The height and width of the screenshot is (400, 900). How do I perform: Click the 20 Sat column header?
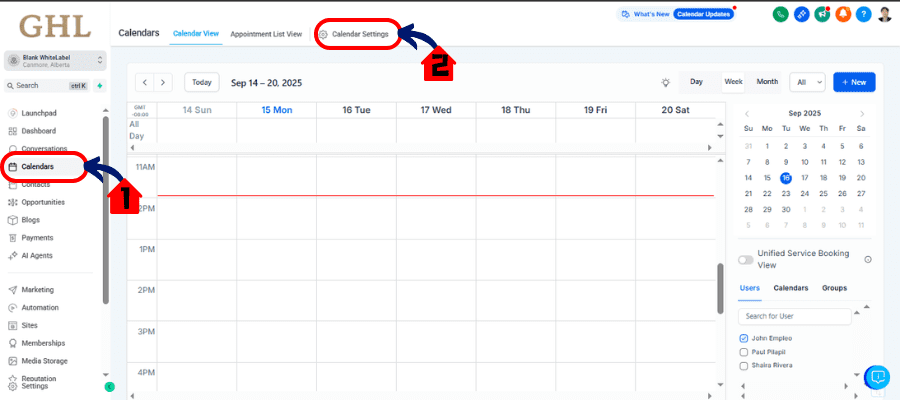[675, 110]
